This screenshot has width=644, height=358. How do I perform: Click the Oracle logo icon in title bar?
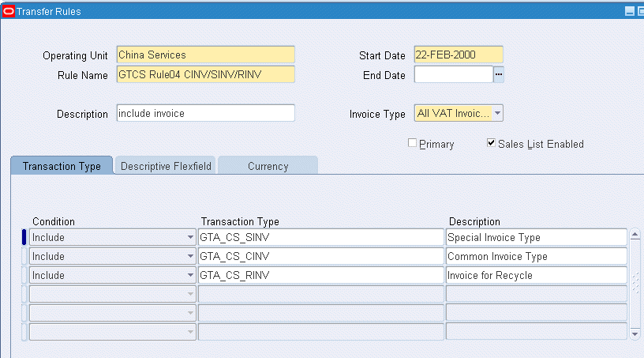pos(8,11)
